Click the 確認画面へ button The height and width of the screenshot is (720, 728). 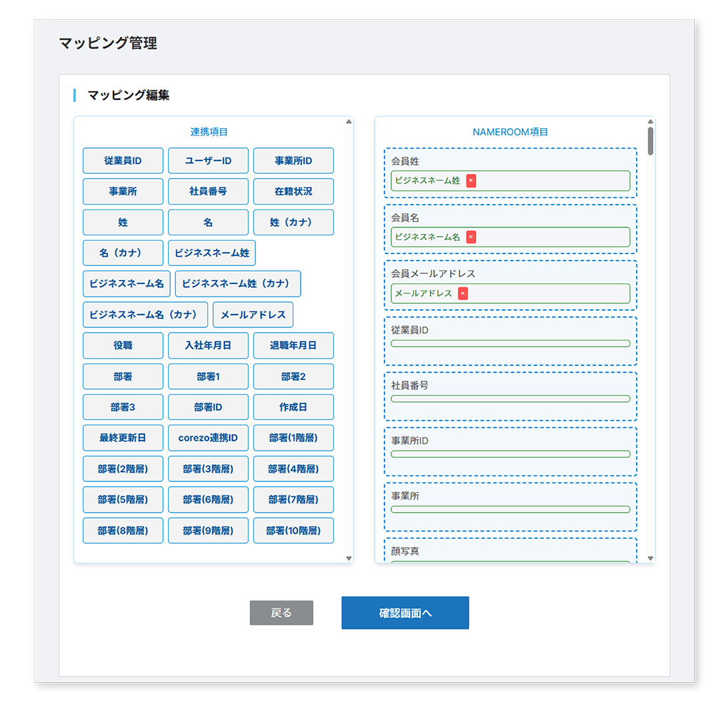point(405,613)
